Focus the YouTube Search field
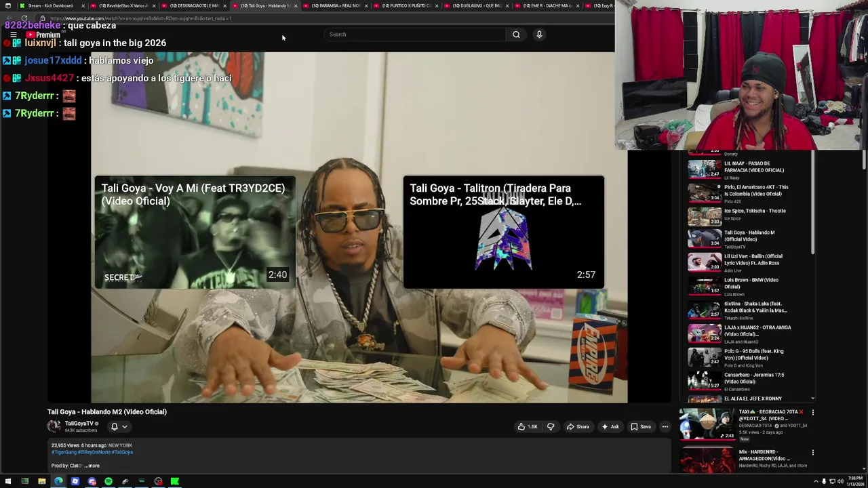The height and width of the screenshot is (488, 868). (415, 35)
